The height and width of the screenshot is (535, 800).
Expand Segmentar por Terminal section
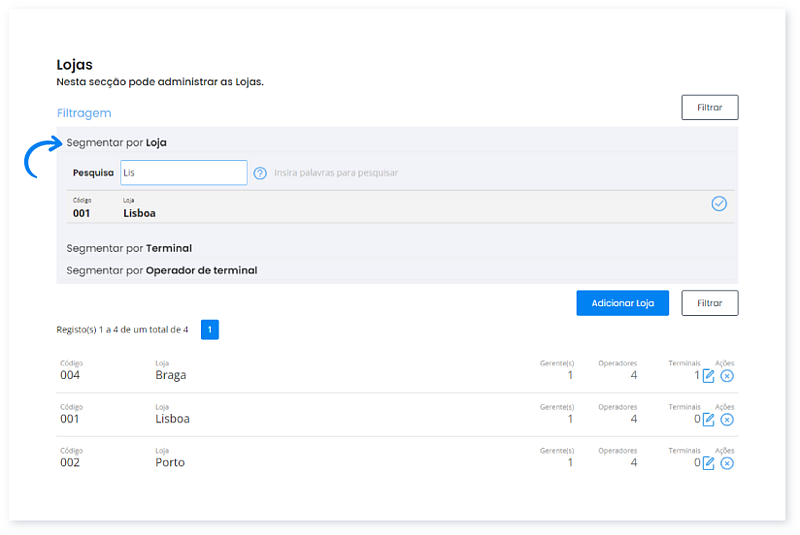(129, 248)
